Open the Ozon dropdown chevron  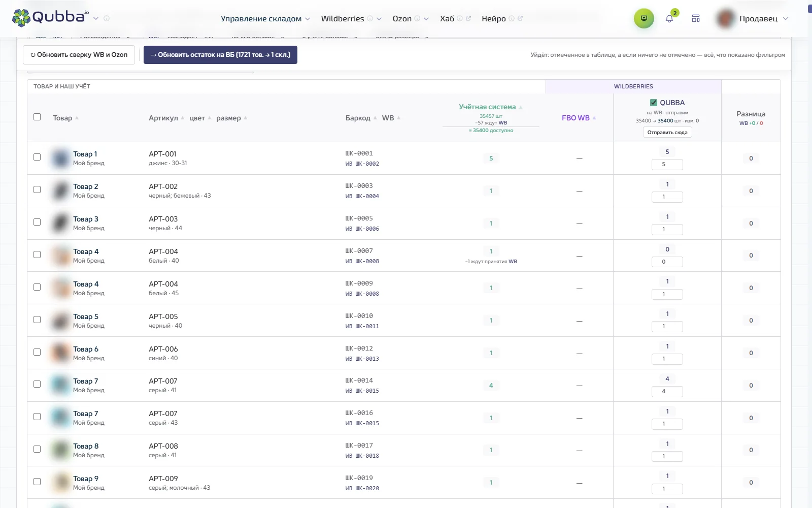[x=426, y=19]
